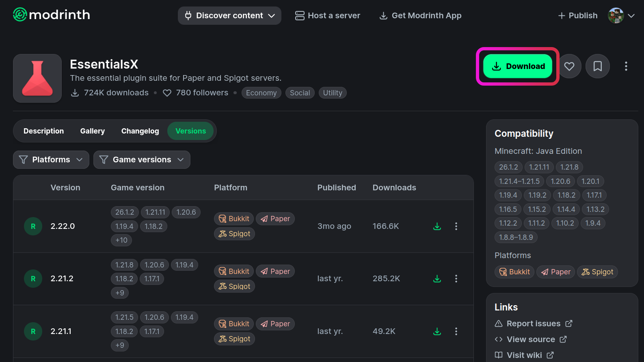Click the 1.21.5 tag in 2.21.1 row
The image size is (644, 362).
(x=124, y=317)
